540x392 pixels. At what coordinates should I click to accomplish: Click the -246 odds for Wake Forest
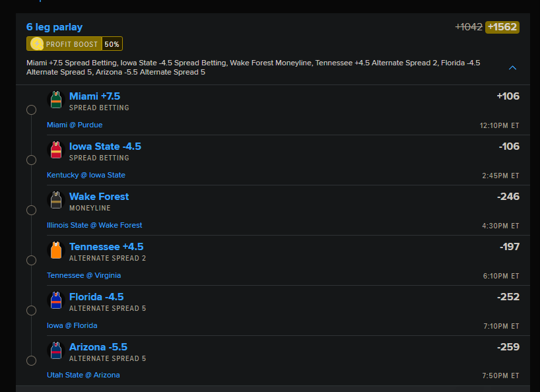coord(508,197)
